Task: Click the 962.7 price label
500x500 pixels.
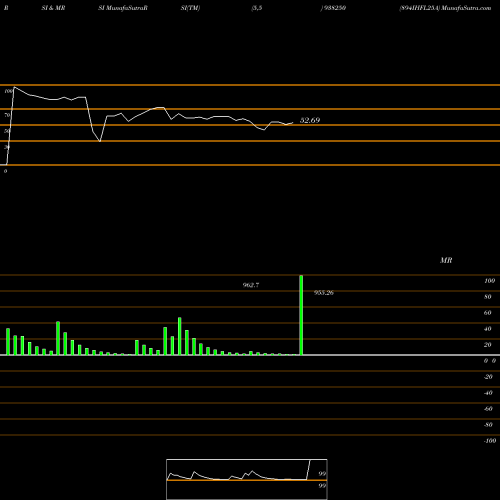Action: [x=251, y=285]
